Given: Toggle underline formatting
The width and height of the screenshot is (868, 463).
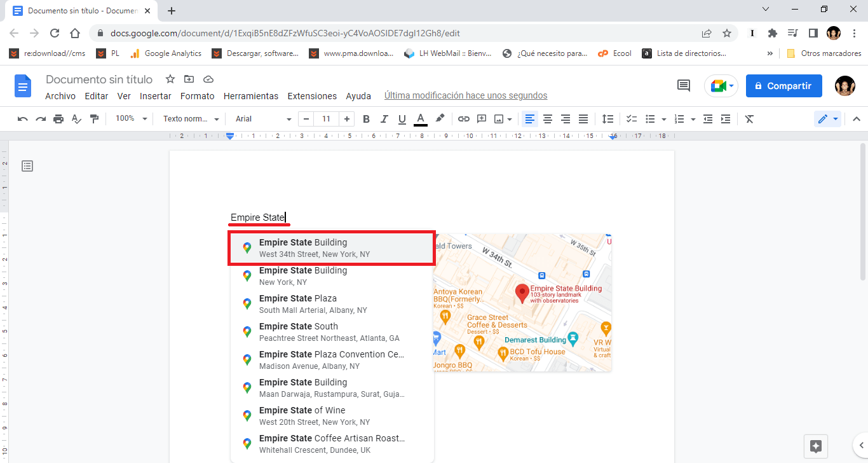Looking at the screenshot, I should coord(402,119).
